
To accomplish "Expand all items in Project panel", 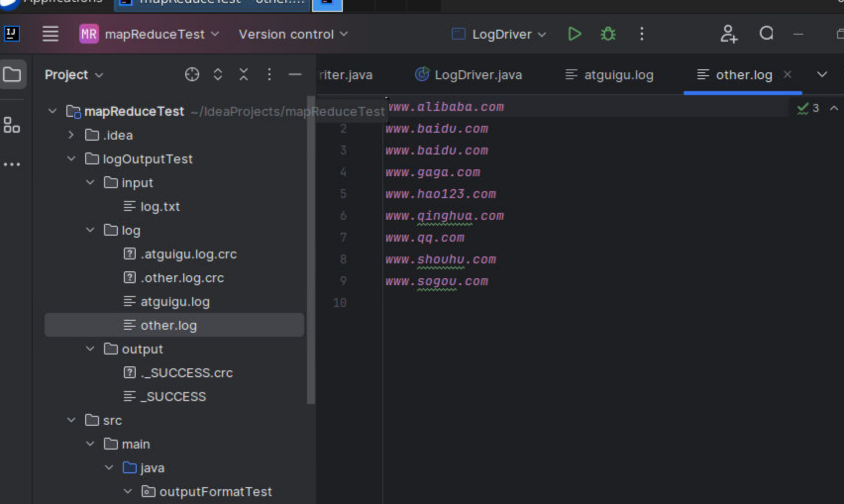I will [218, 75].
